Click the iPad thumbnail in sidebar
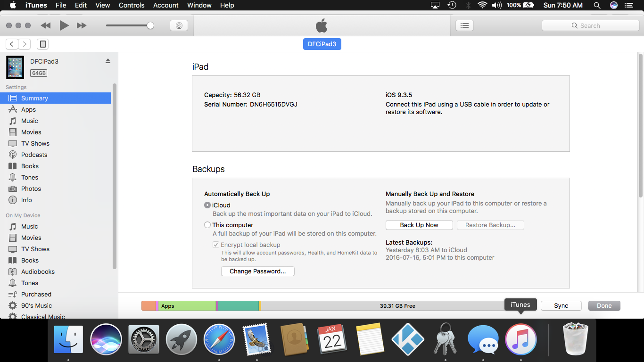644x362 pixels. tap(15, 67)
